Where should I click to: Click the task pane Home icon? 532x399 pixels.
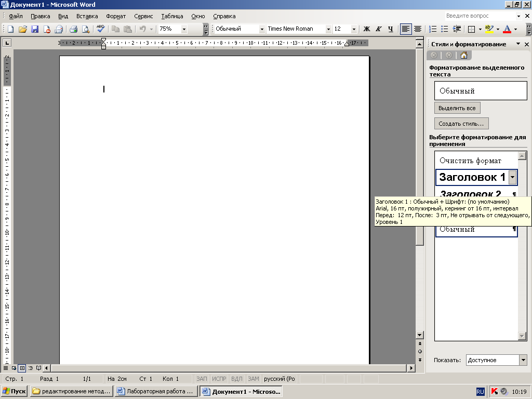464,55
